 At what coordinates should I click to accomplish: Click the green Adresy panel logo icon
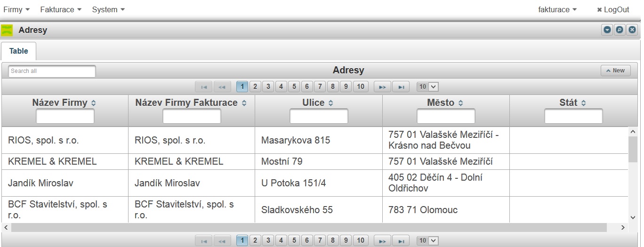pos(7,30)
